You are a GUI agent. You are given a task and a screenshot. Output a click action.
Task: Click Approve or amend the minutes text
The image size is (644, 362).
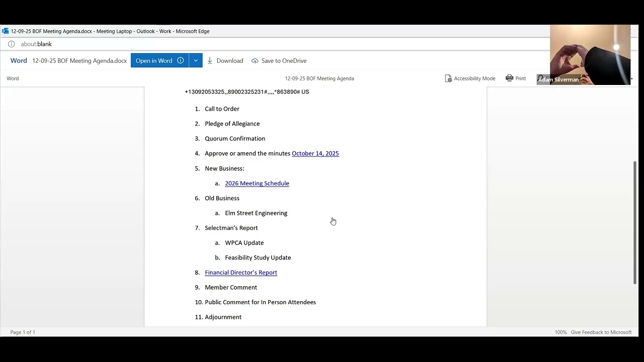click(x=248, y=153)
